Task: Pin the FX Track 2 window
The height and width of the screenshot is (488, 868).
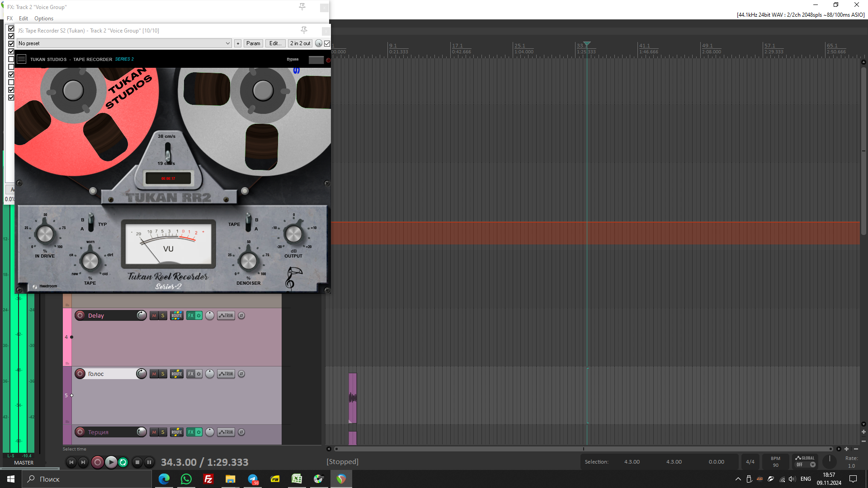Action: 302,7
